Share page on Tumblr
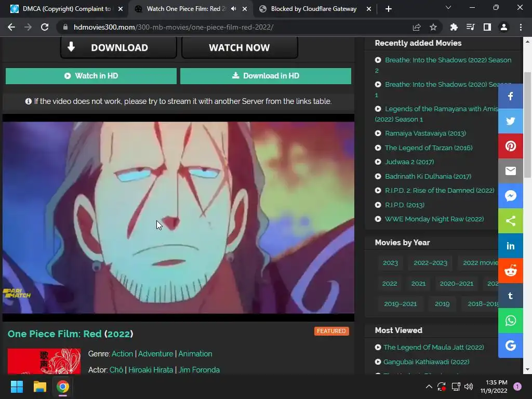532x399 pixels. [510, 296]
